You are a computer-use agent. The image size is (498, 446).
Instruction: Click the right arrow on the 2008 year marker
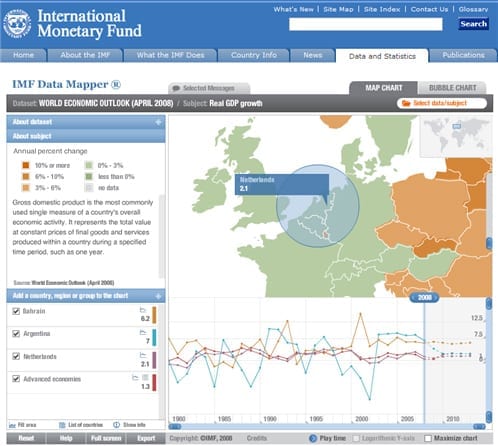coord(435,297)
